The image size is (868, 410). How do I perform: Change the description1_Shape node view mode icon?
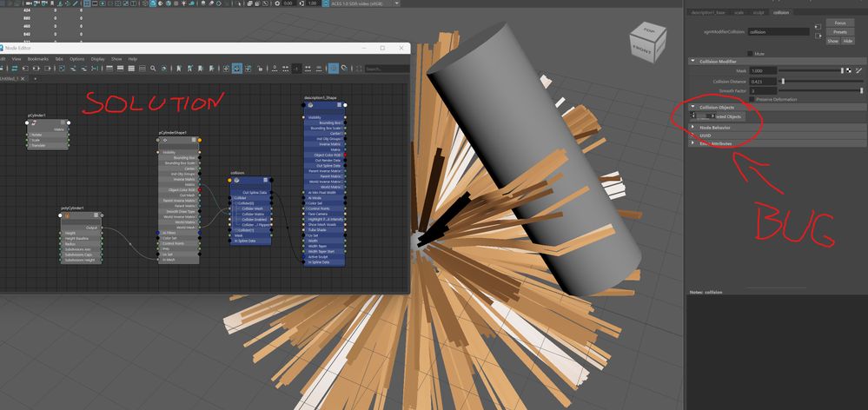(340, 104)
